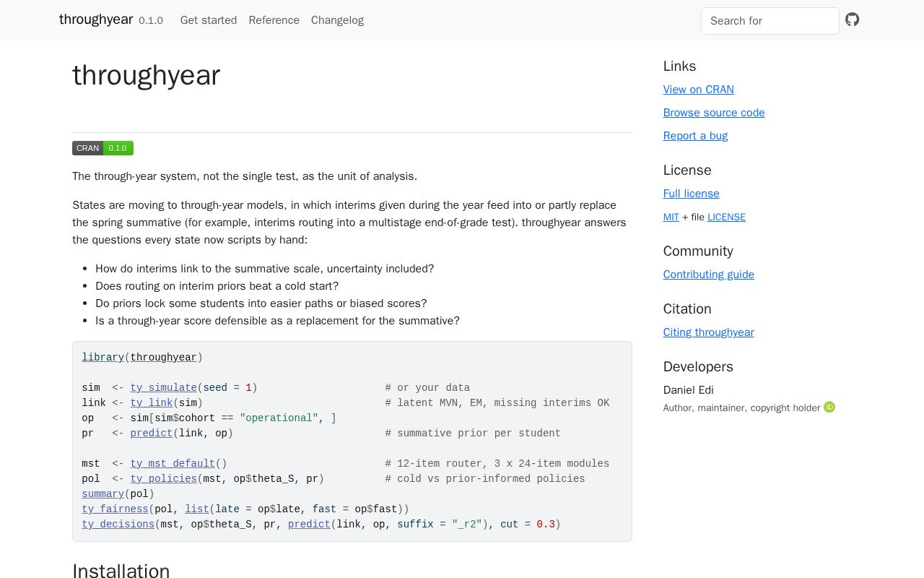The width and height of the screenshot is (924, 578).
Task: Open the ty_simulate function reference in code
Action: coord(164,388)
